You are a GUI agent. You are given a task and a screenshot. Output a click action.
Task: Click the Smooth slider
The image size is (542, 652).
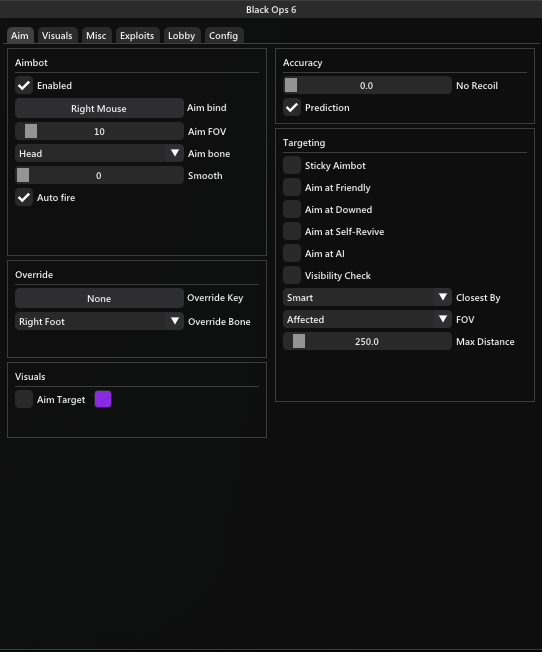(99, 175)
